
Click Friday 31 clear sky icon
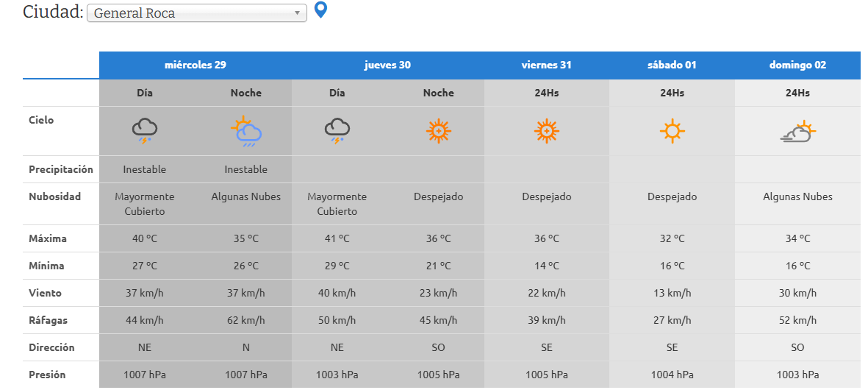point(546,131)
